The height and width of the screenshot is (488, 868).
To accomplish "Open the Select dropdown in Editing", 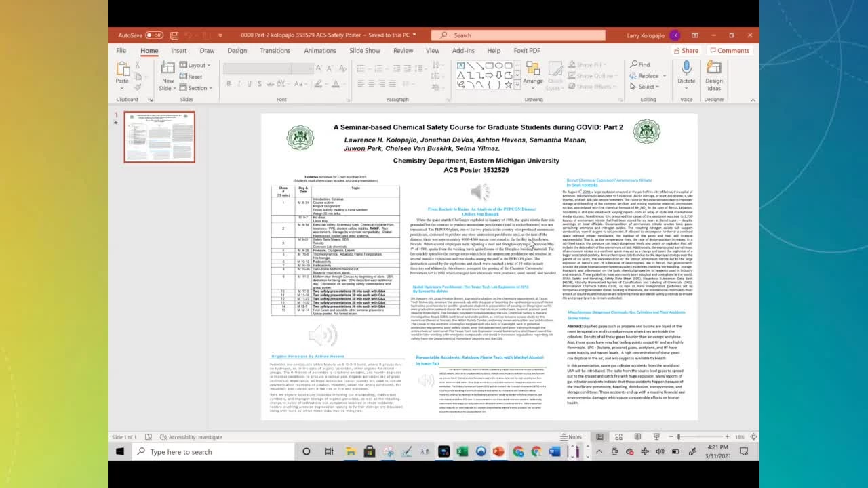I will click(x=646, y=87).
